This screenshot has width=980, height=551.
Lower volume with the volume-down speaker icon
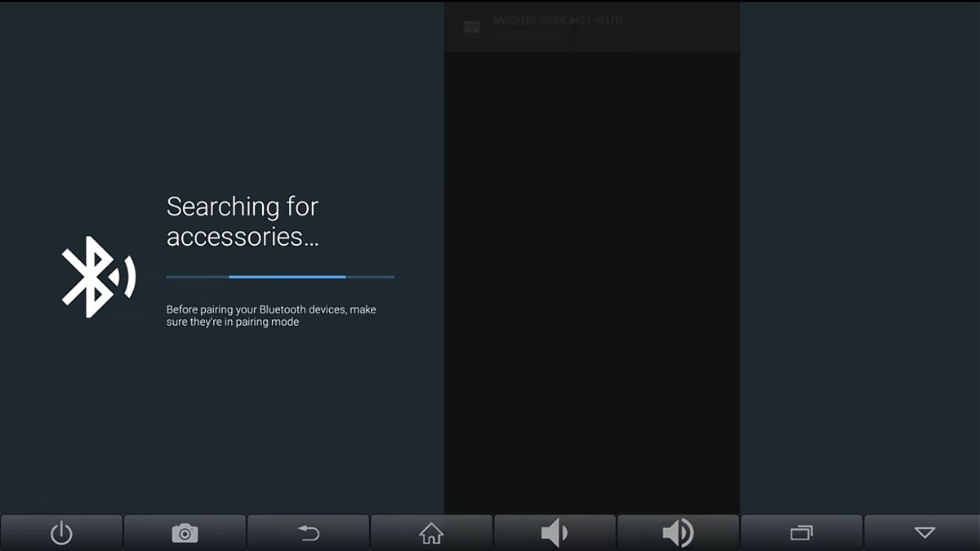click(x=555, y=531)
